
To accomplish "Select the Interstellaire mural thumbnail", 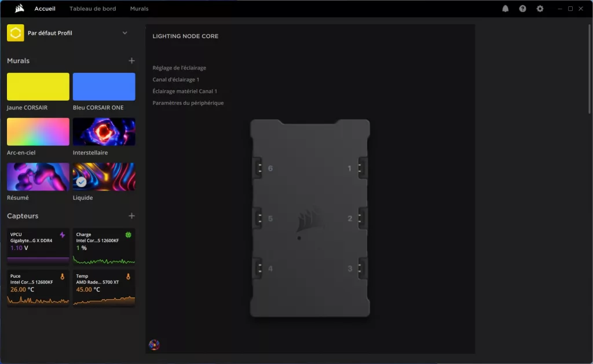I will pyautogui.click(x=104, y=131).
